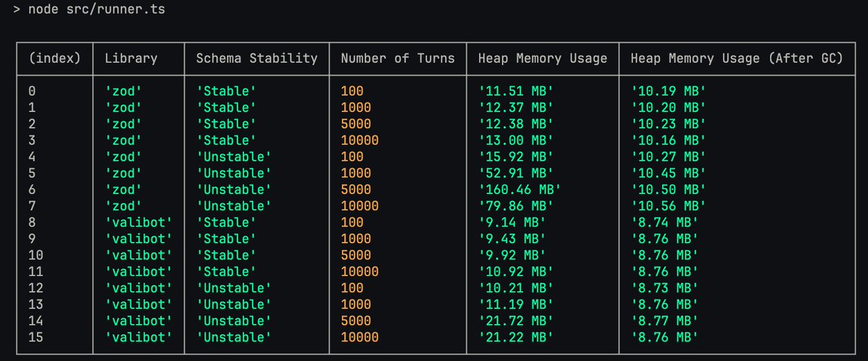Click 'Unstable' stability cell in row 4

(234, 156)
